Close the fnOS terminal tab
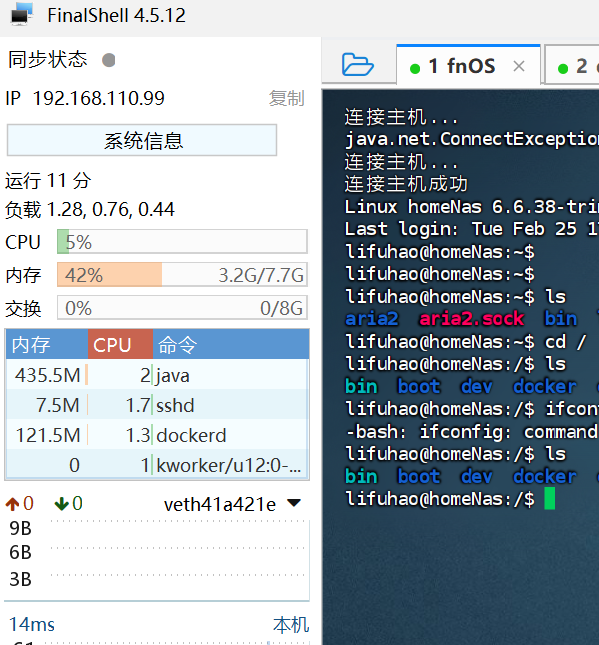Image resolution: width=599 pixels, height=645 pixels. [x=519, y=66]
